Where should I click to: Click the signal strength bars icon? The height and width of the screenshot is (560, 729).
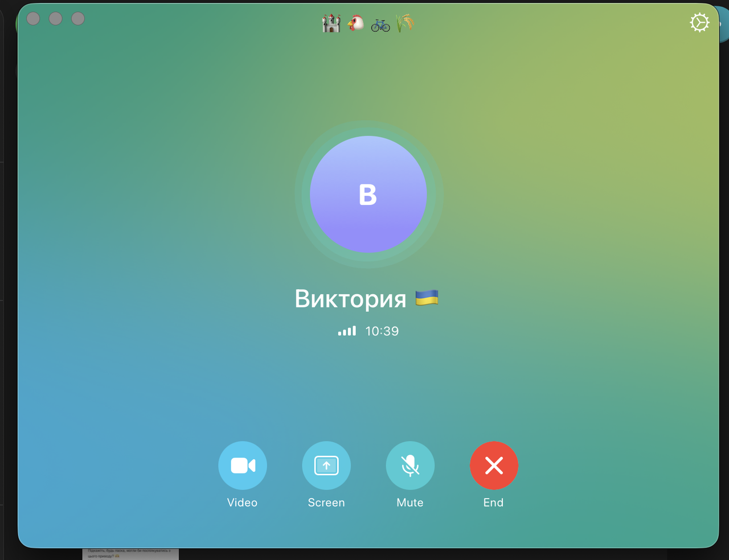pyautogui.click(x=347, y=331)
